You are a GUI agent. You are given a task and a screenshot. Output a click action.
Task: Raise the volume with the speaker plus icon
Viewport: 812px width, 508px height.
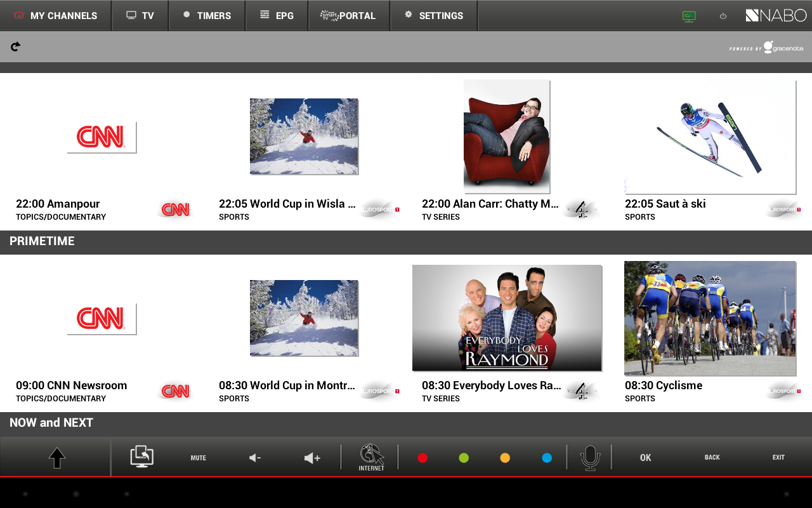coord(312,458)
